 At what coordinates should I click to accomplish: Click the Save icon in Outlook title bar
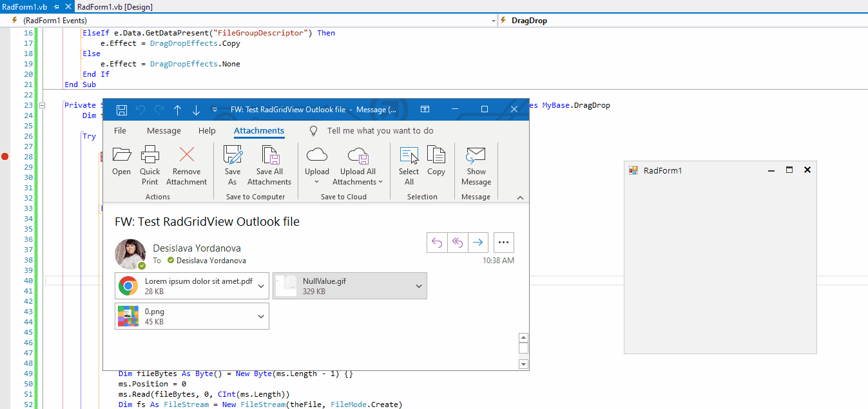122,110
